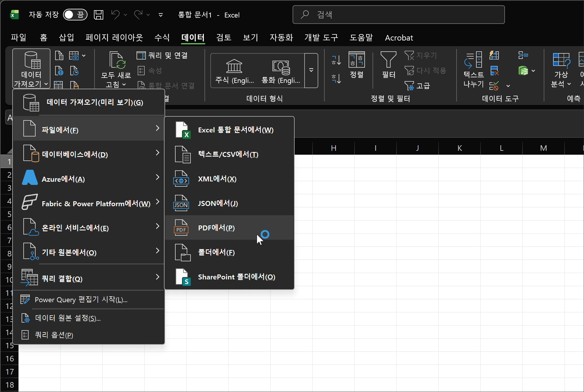Click the From Web ribbon icon
Image resolution: width=584 pixels, height=392 pixels.
(x=59, y=71)
